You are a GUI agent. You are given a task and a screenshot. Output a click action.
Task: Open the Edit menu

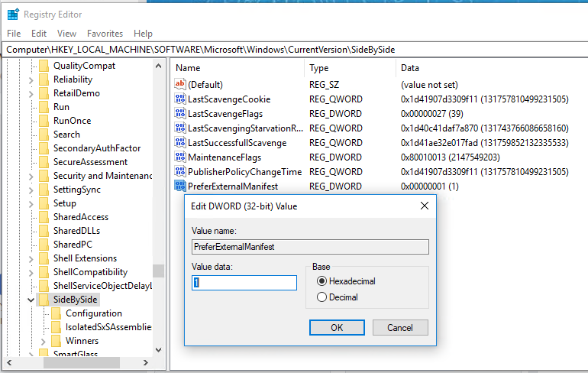pyautogui.click(x=39, y=34)
